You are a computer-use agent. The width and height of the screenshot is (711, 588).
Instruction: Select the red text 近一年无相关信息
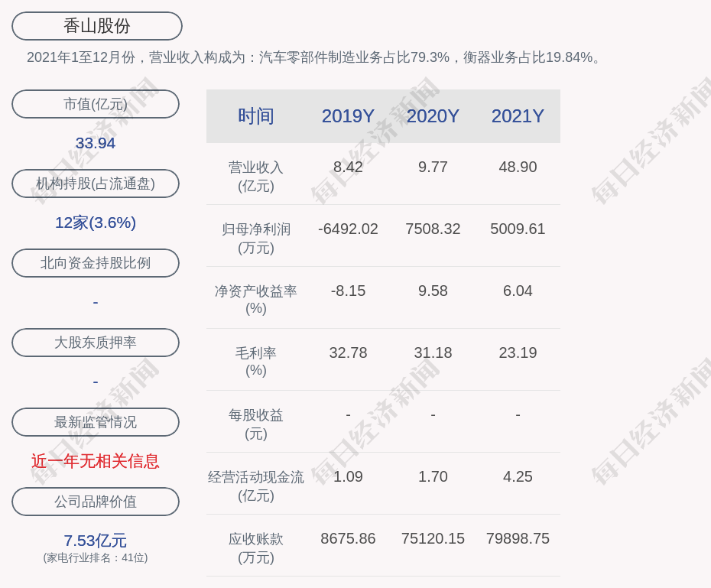[x=96, y=461]
